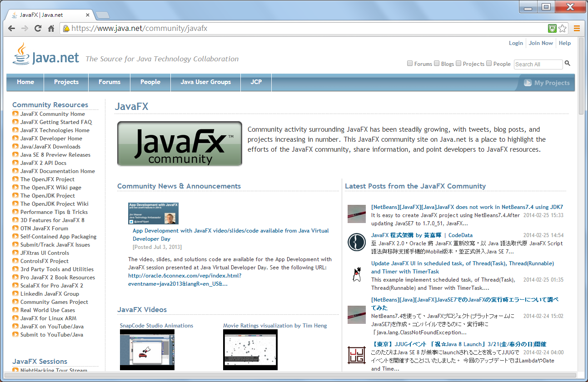The image size is (588, 382).
Task: Click the Duke mascot avatar beside Update JavaFX UI post
Action: (357, 273)
